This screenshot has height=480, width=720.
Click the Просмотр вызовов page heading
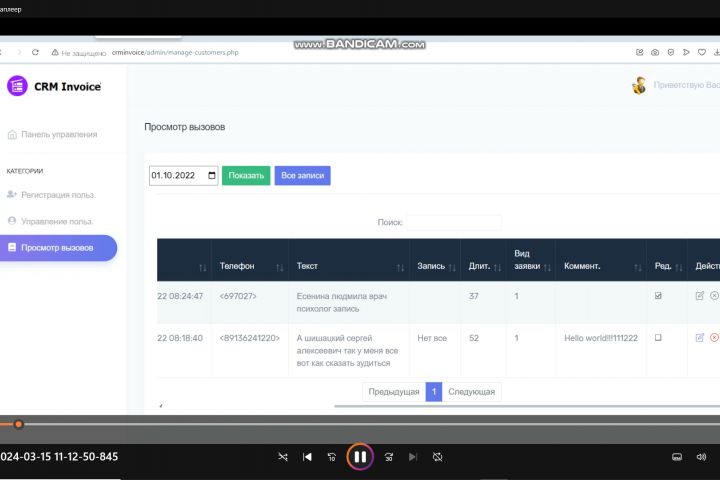[x=185, y=127]
